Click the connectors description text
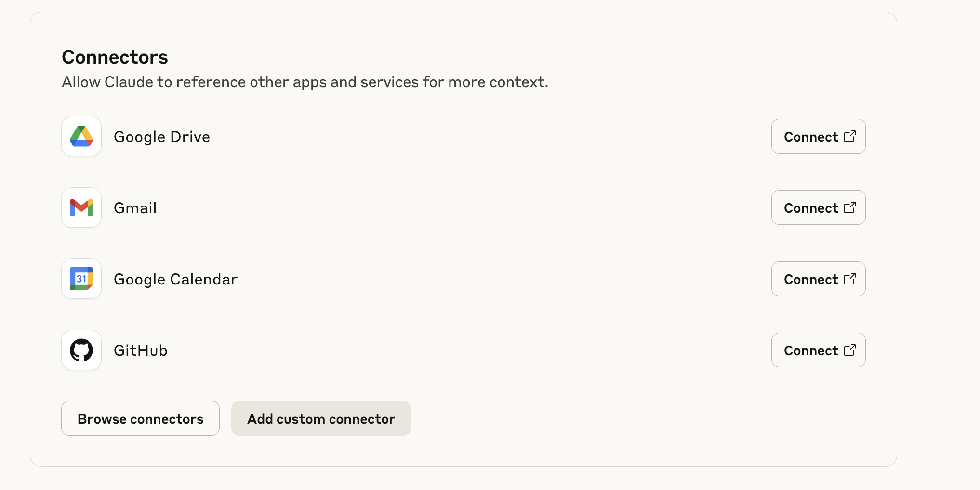 (x=305, y=82)
